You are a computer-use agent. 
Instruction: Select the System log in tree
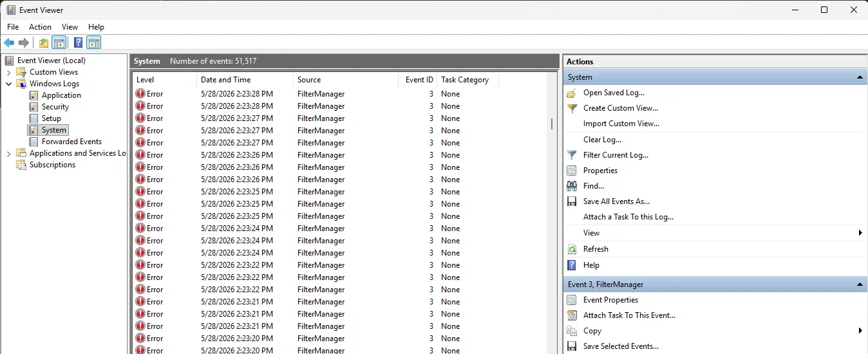point(54,130)
